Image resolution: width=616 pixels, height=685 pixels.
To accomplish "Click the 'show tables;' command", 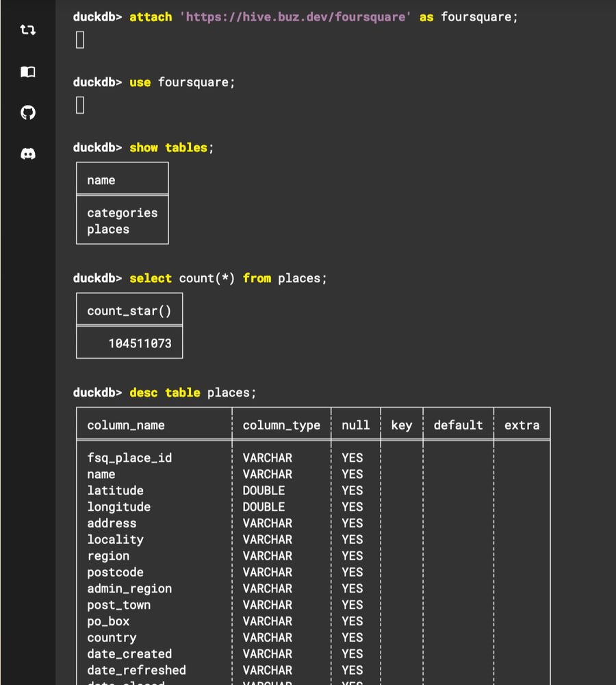I will tap(143, 148).
